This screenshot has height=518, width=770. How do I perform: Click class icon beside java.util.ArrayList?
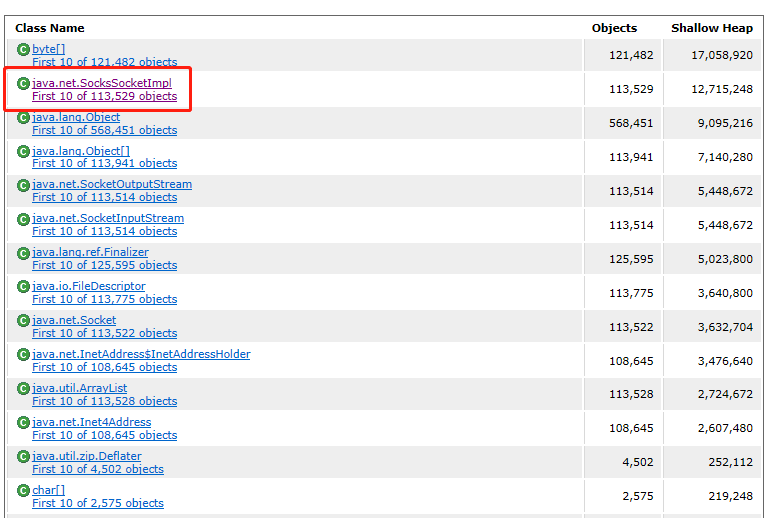(23, 388)
